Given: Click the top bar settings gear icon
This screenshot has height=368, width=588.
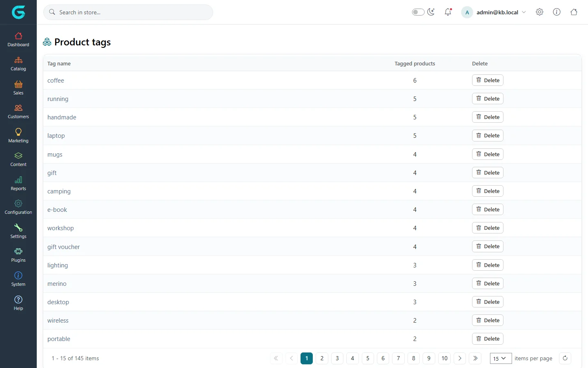Looking at the screenshot, I should (x=539, y=12).
